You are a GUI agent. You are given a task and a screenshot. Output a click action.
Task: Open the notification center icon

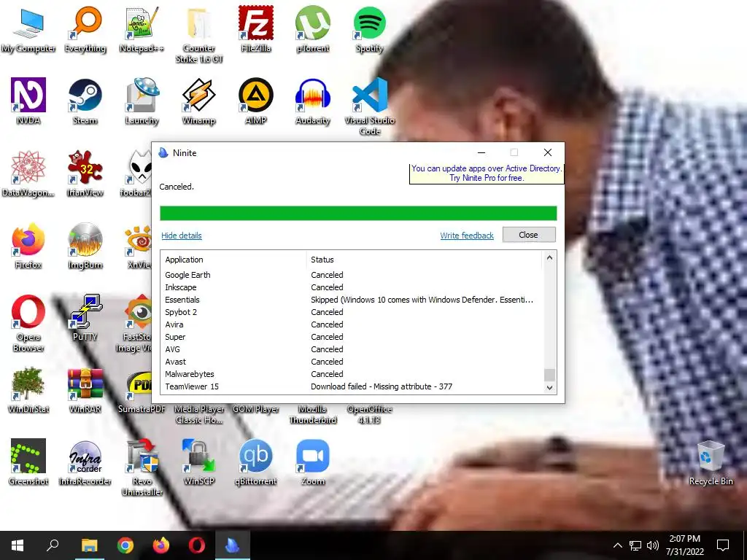[723, 545]
